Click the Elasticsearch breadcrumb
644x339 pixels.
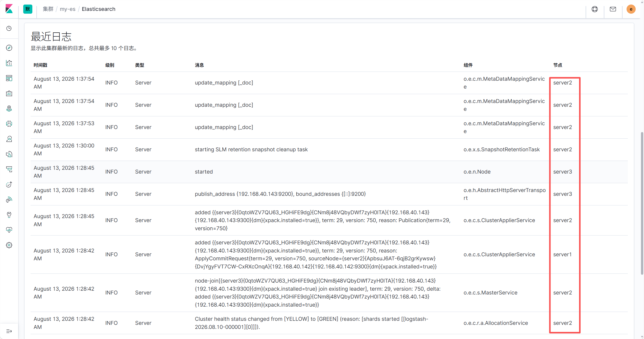click(99, 9)
